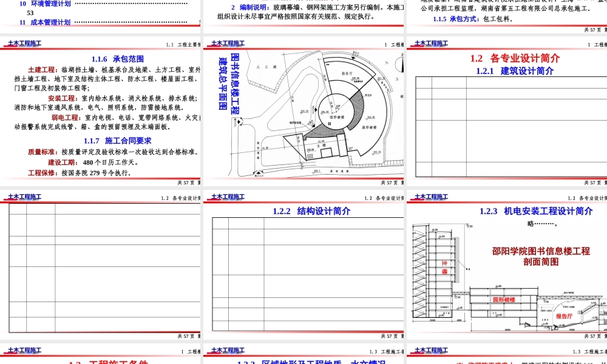This screenshot has height=364, width=607.
Task: Click the empty table under 1.2.1 建筑设计简介
Action: pos(511,127)
